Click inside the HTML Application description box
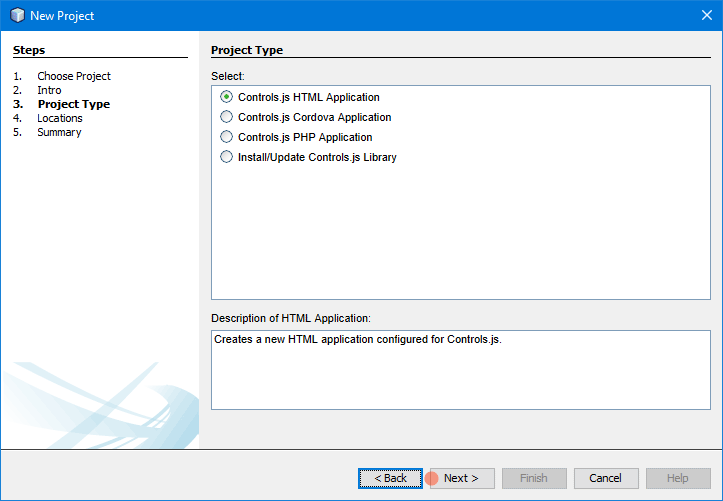 coord(461,370)
